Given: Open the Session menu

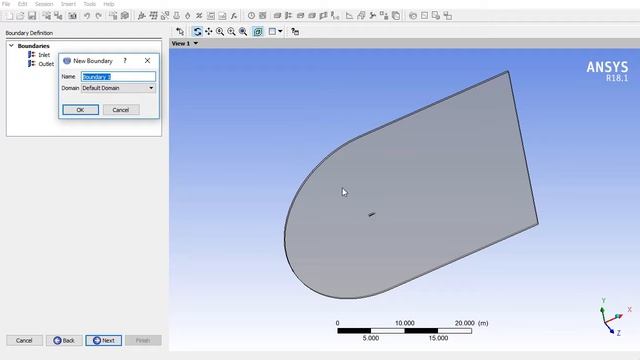Looking at the screenshot, I should (44, 4).
